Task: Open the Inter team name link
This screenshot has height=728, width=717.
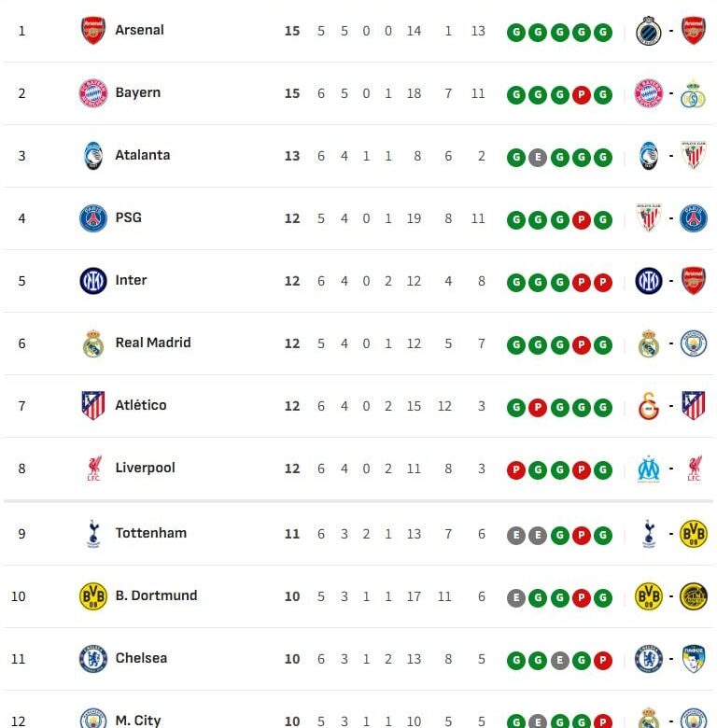Action: pyautogui.click(x=131, y=280)
